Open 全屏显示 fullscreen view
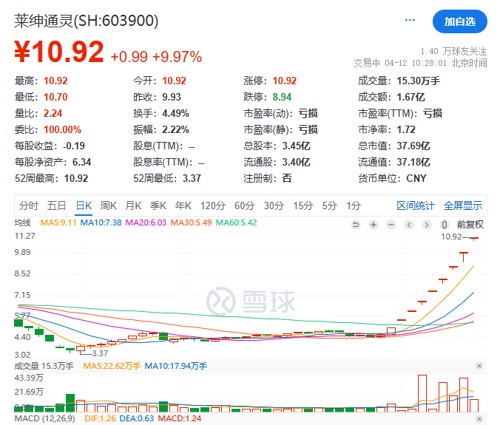This screenshot has height=425, width=500. tap(463, 206)
